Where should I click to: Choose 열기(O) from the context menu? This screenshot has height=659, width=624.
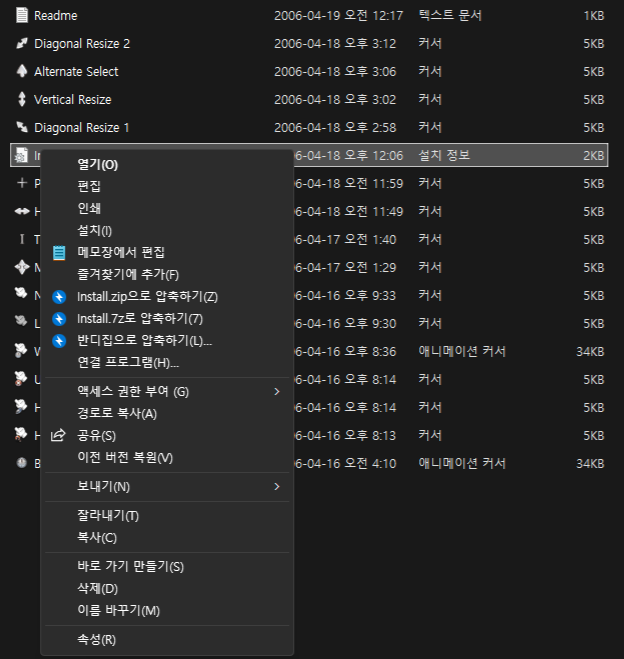(97, 164)
